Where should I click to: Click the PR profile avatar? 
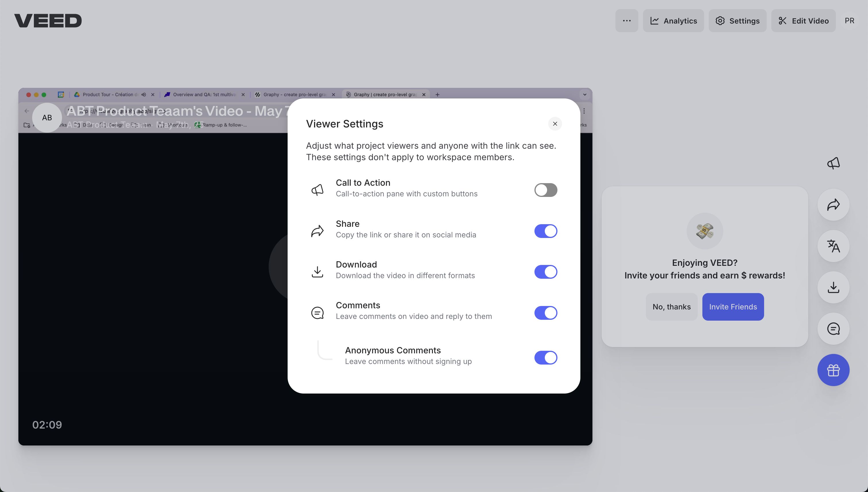tap(849, 21)
